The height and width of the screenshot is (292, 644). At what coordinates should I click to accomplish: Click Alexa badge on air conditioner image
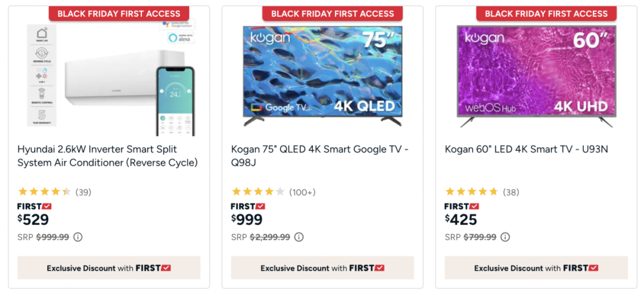[181, 38]
